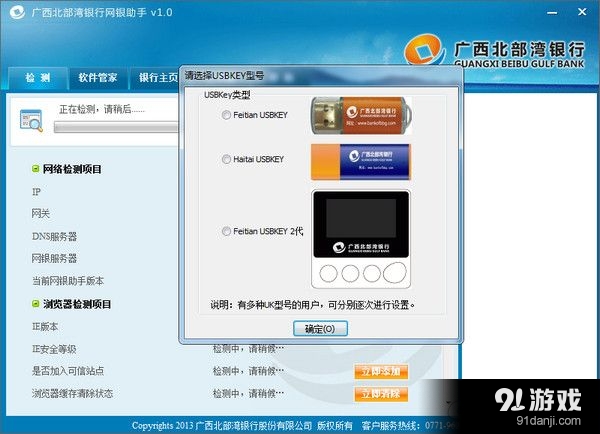
Task: Click the 立即添加 orange button
Action: tap(381, 371)
